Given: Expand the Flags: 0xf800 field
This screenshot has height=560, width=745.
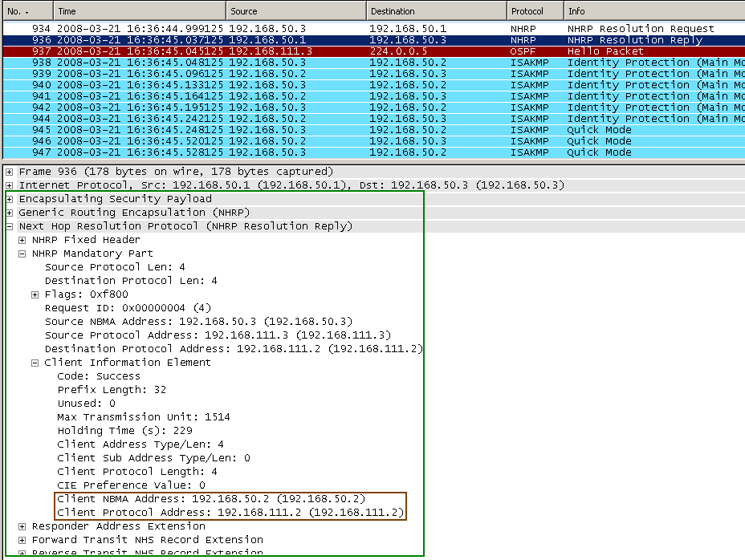Looking at the screenshot, I should pyautogui.click(x=35, y=294).
